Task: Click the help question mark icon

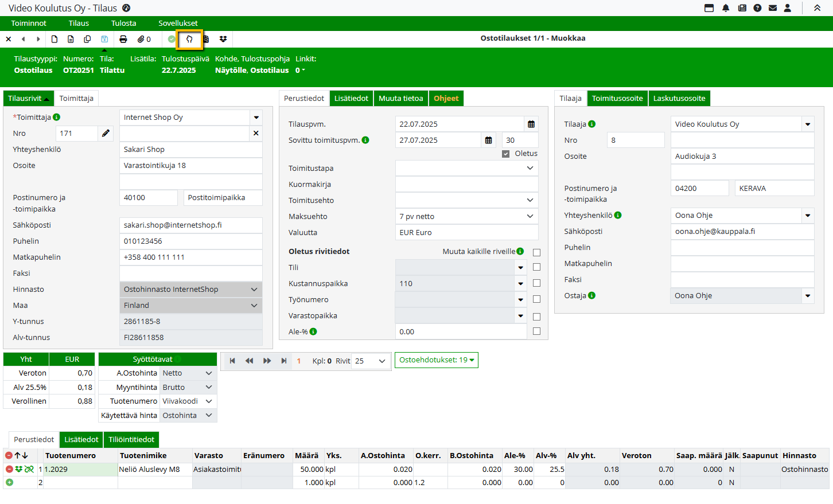Action: (x=757, y=8)
